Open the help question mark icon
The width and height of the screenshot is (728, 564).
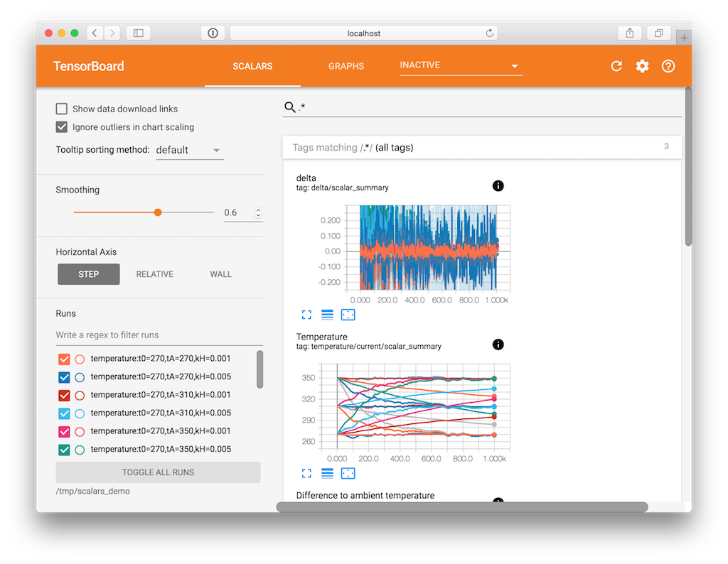[x=668, y=66]
